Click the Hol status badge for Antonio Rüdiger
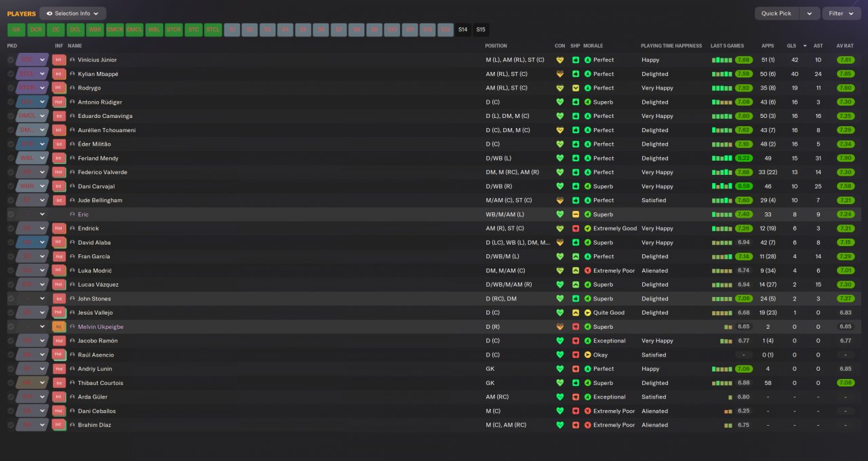 coord(58,102)
